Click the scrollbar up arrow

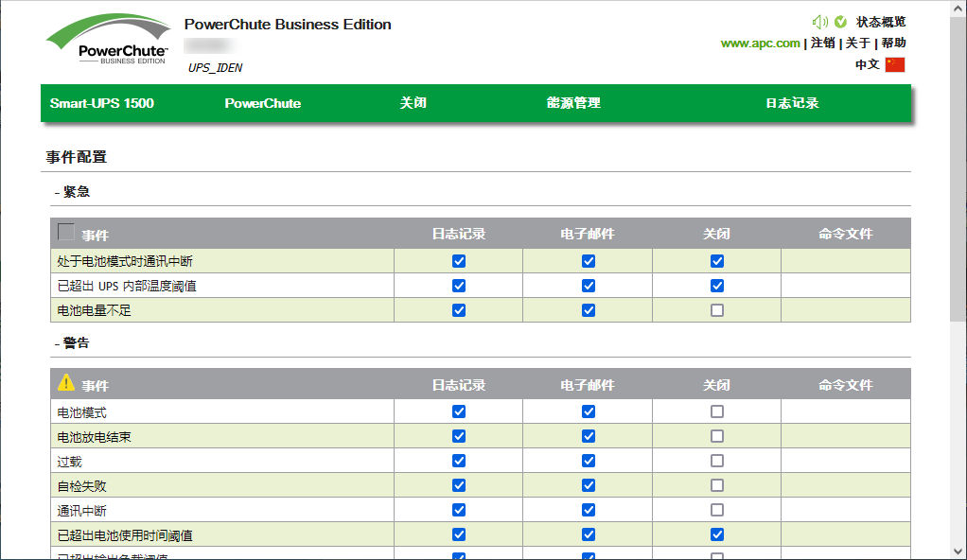point(958,8)
